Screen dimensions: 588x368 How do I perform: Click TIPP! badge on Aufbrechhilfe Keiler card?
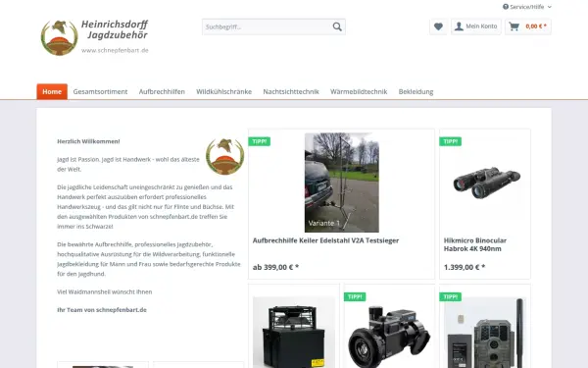tap(259, 141)
